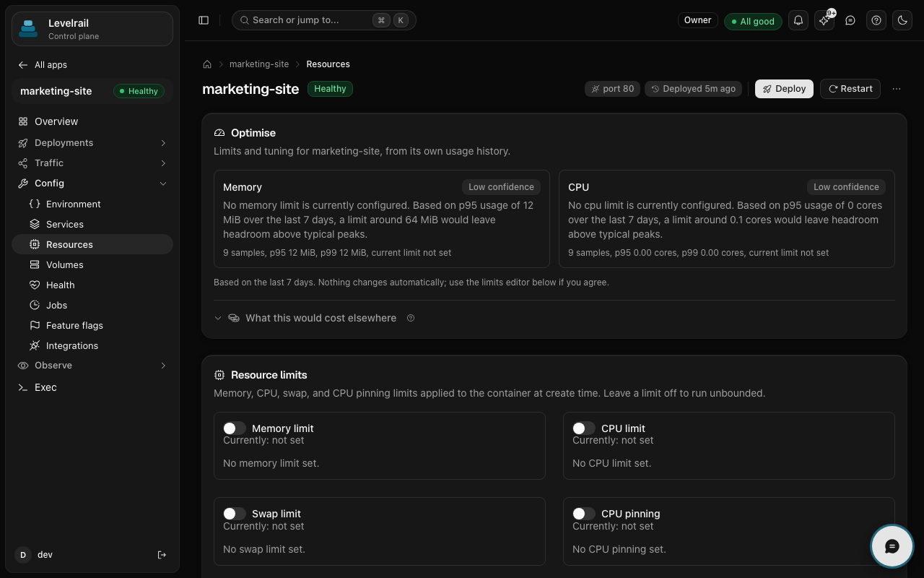The width and height of the screenshot is (924, 578).
Task: Click the port 80 chip
Action: [612, 89]
